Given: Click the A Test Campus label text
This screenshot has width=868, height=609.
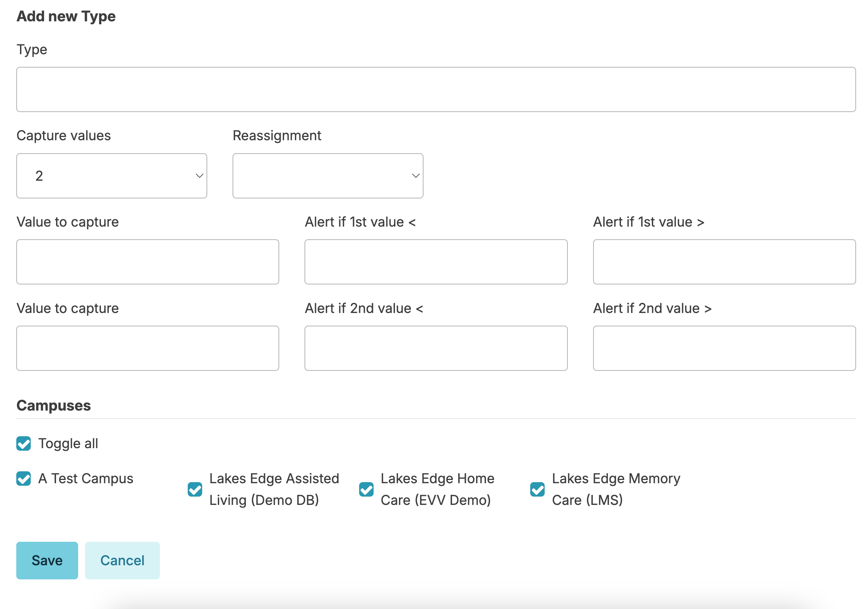Looking at the screenshot, I should (86, 478).
